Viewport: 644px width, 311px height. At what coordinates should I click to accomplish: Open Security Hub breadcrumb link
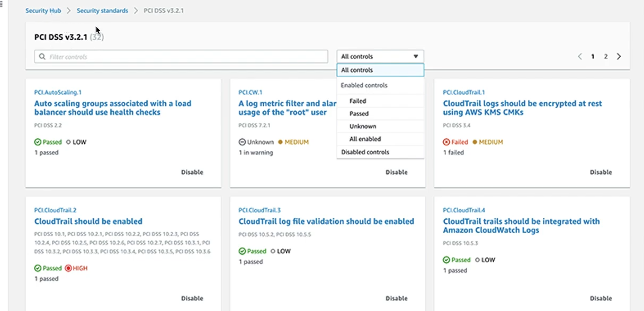click(43, 11)
